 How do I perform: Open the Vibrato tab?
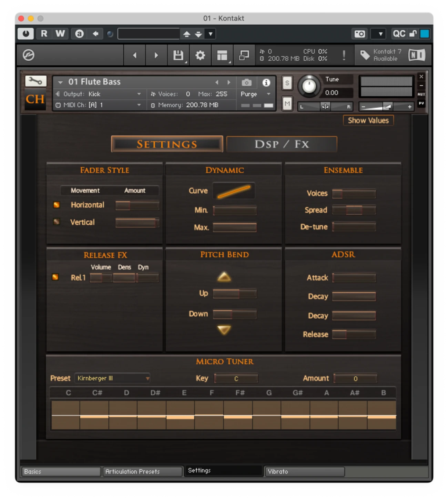(x=305, y=471)
